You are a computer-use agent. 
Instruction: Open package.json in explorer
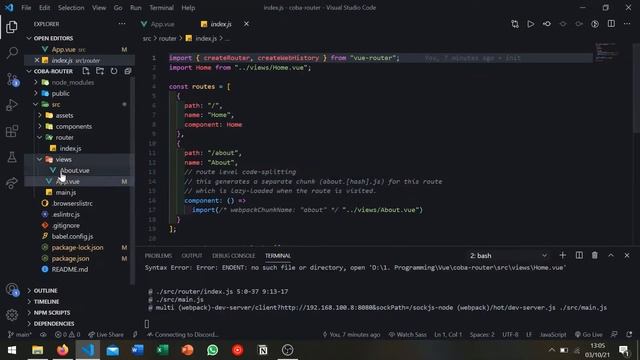(x=70, y=258)
